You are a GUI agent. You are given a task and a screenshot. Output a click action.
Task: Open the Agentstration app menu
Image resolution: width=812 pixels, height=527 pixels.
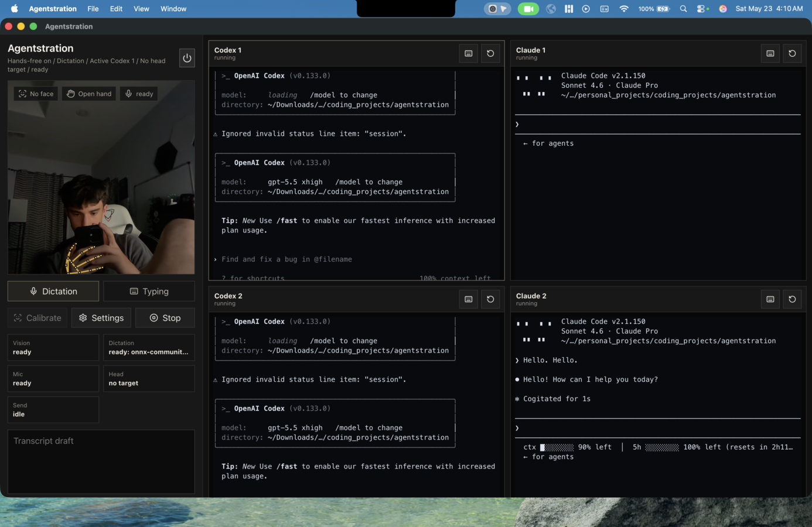point(53,9)
